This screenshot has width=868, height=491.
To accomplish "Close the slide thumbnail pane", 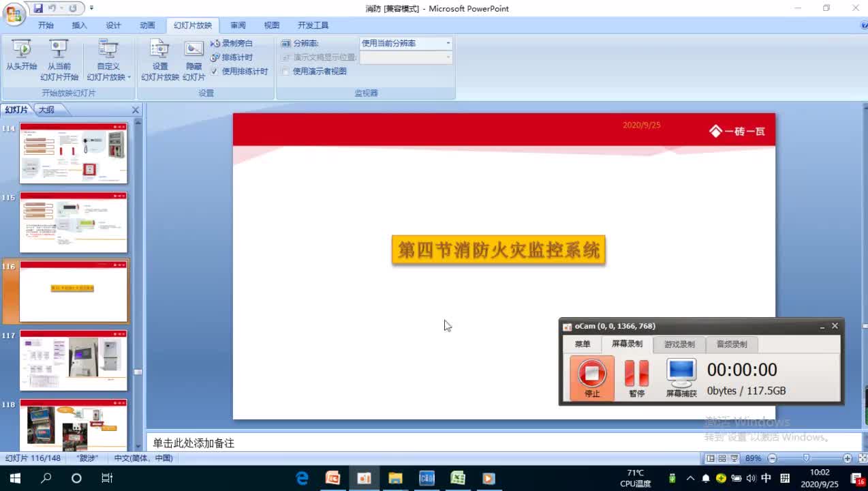I will [x=135, y=110].
